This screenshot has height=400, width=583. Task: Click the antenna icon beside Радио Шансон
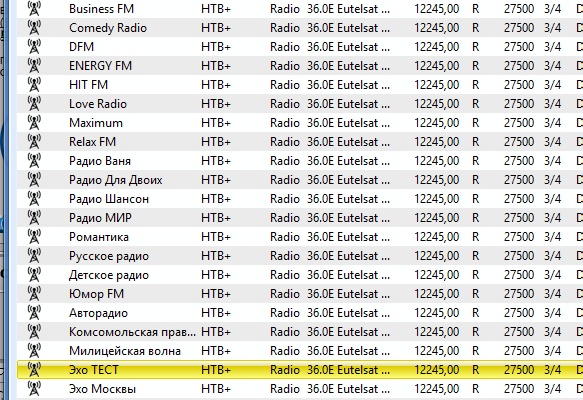point(34,199)
